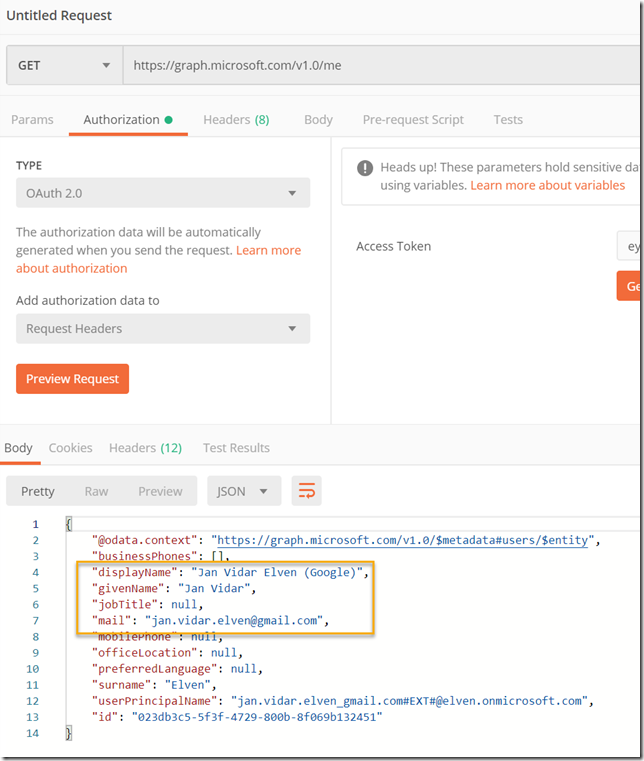This screenshot has width=644, height=761.
Task: Click the "officeLocation" key on line 9
Action: (145, 653)
